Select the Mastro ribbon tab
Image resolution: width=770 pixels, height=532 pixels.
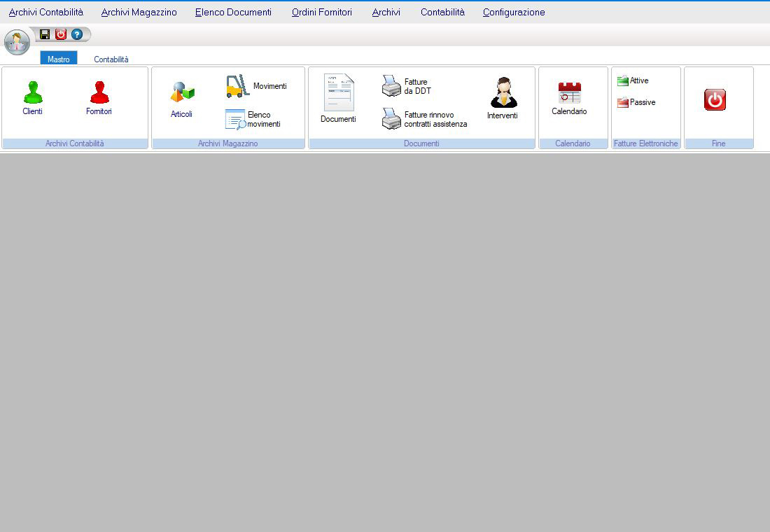click(58, 59)
